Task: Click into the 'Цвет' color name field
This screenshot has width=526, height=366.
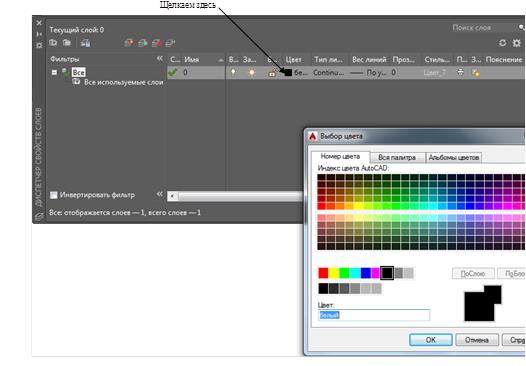Action: coord(374,315)
